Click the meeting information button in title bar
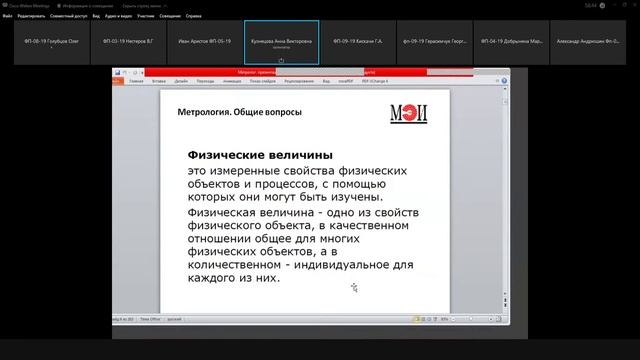This screenshot has width=640, height=360. (85, 6)
